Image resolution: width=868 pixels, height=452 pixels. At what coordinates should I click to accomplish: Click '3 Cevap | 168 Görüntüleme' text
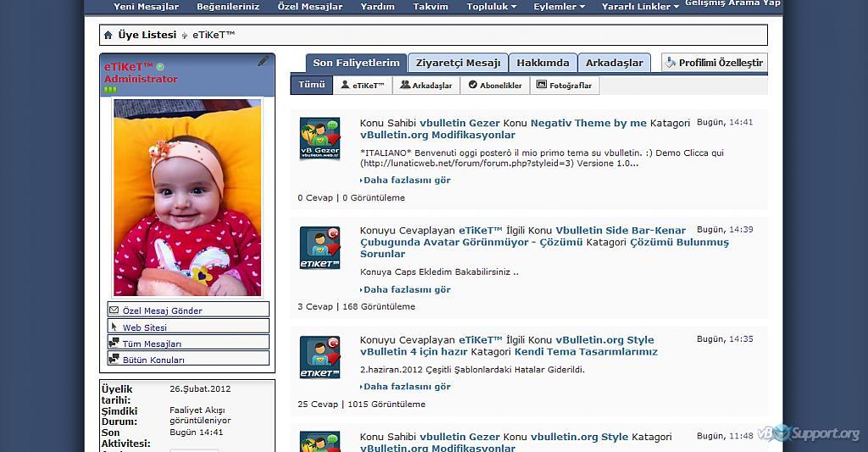(357, 306)
